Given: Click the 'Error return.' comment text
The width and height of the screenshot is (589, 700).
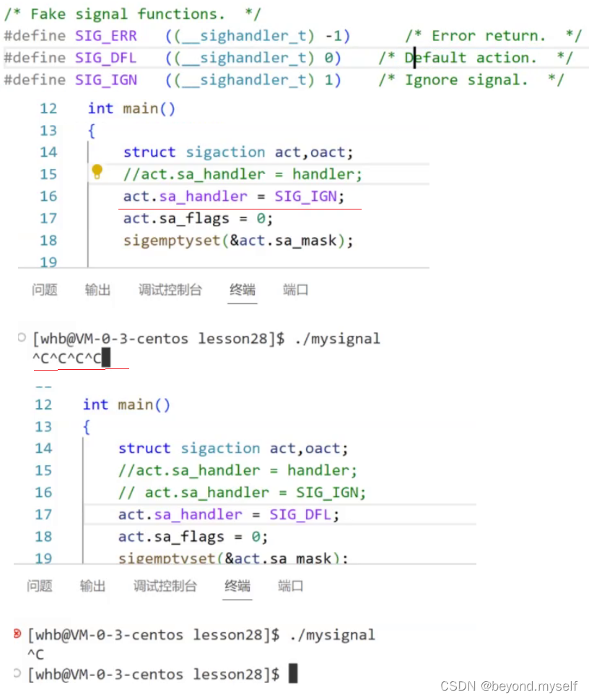Looking at the screenshot, I should pos(489,35).
